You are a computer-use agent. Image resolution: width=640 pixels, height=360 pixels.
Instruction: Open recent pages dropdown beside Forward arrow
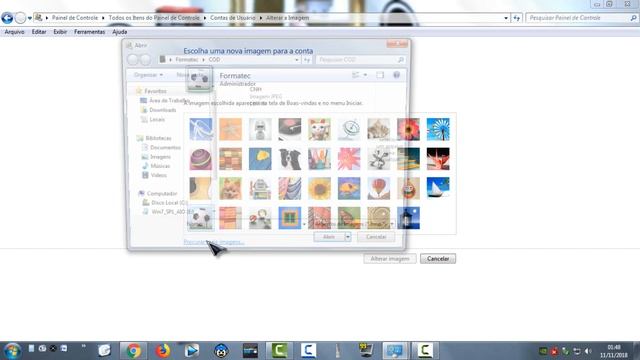(x=29, y=18)
